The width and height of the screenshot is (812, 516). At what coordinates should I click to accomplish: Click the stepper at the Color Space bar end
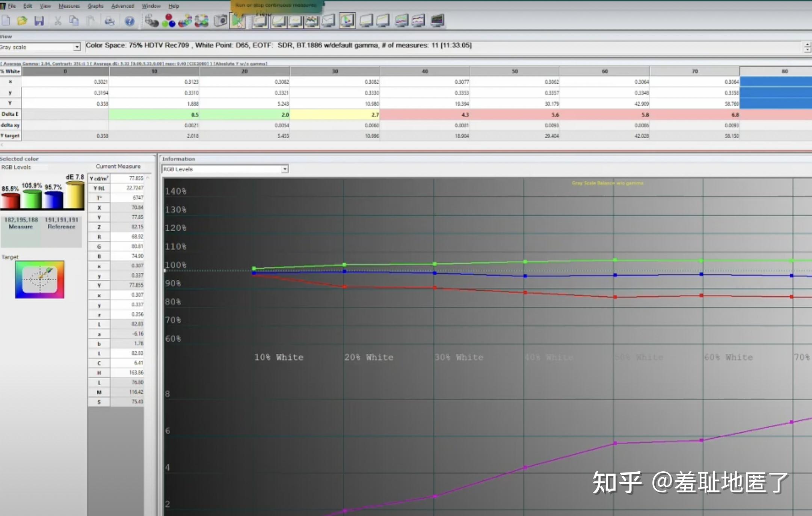pos(807,47)
